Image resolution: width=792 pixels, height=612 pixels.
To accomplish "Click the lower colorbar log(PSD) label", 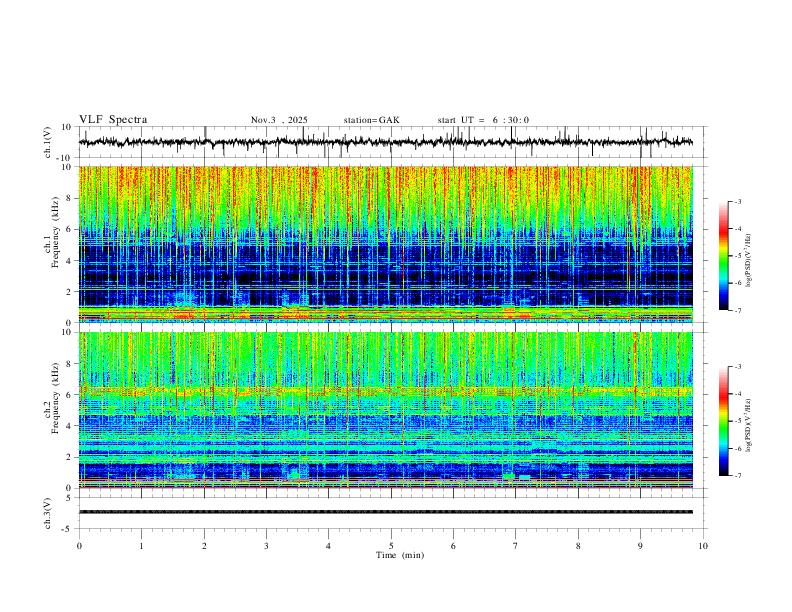I will click(749, 426).
